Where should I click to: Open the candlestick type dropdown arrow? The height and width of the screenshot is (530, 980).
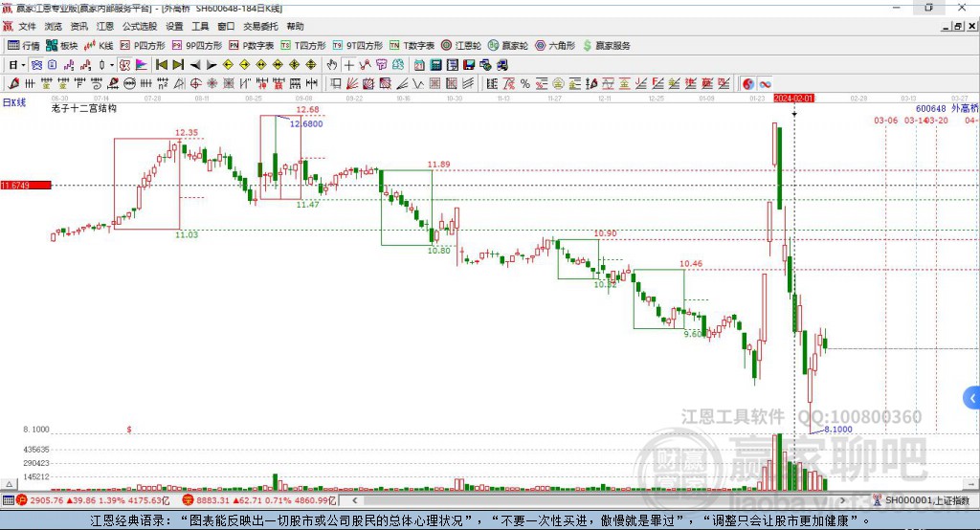point(112,65)
